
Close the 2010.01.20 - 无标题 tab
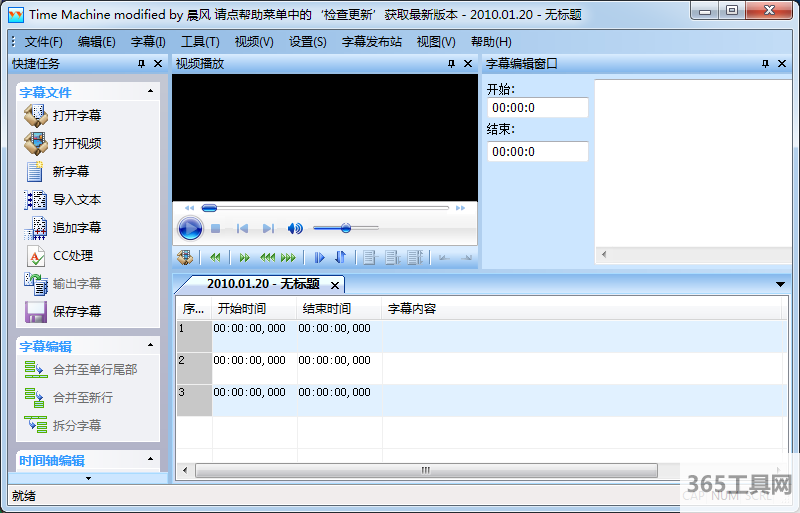click(335, 285)
